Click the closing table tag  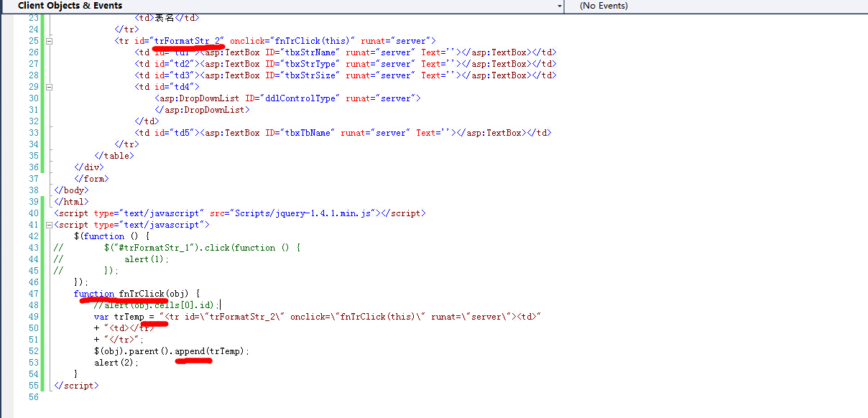coord(114,156)
